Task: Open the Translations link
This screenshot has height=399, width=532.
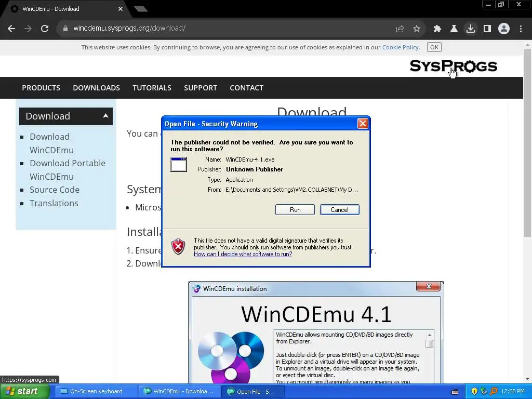Action: coord(54,203)
